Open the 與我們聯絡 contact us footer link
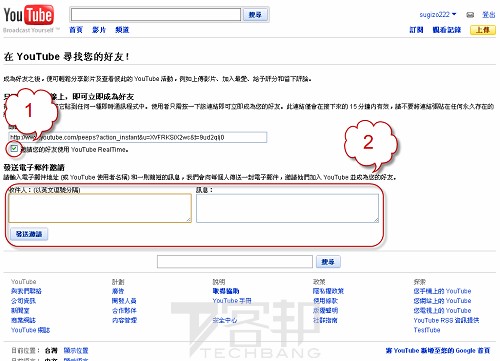The width and height of the screenshot is (500, 361). [26, 291]
